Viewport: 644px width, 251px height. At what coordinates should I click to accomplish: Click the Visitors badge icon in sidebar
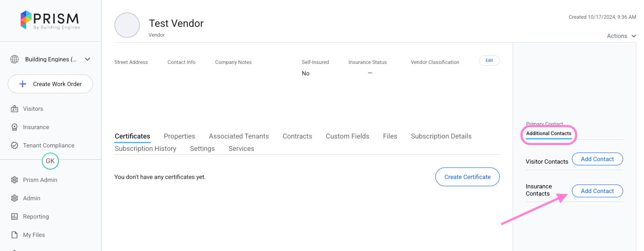15,109
